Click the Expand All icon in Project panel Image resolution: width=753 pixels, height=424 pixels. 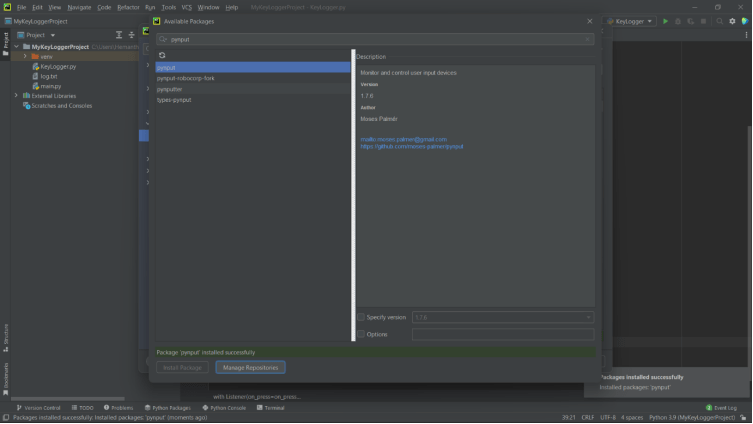(119, 35)
